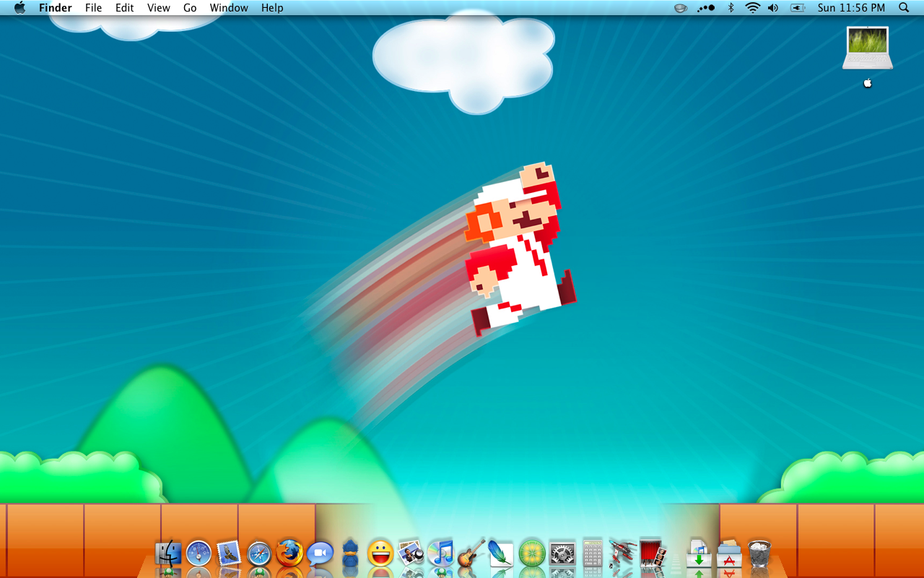
Task: Open Bluetooth status menu
Action: (731, 8)
